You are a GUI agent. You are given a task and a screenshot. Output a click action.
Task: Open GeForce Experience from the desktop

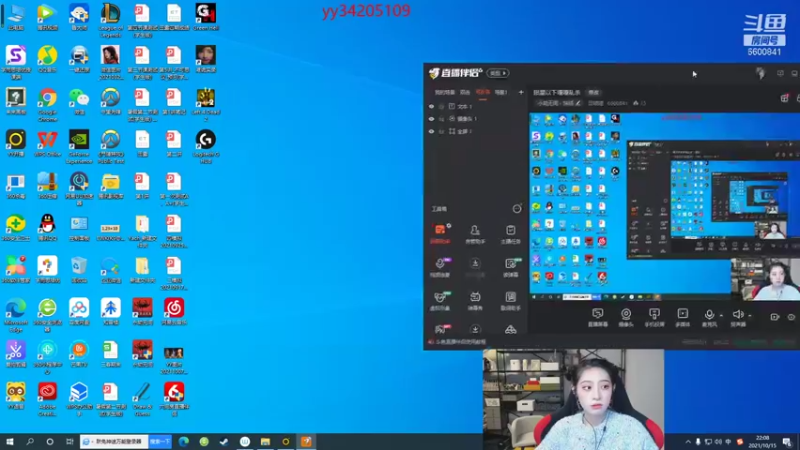[79, 147]
